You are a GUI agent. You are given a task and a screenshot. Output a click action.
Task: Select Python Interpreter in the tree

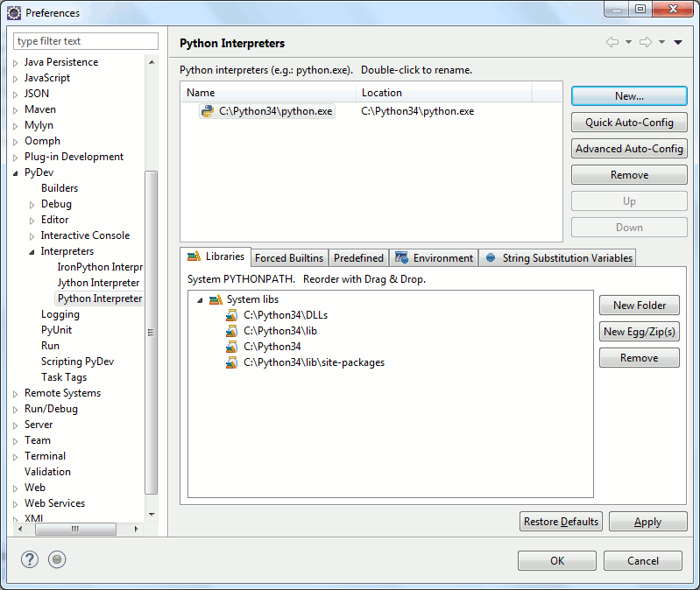pos(100,299)
